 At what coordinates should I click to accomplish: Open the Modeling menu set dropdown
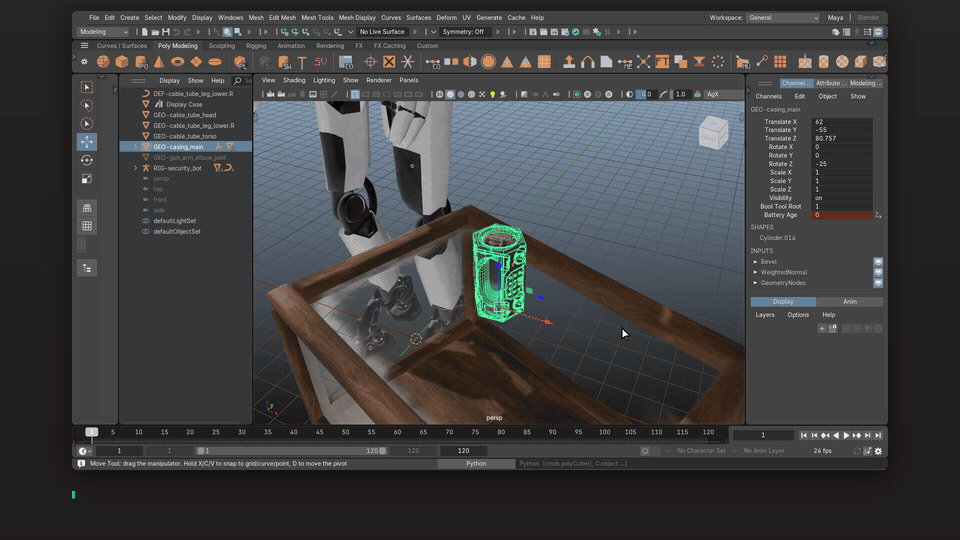click(103, 32)
